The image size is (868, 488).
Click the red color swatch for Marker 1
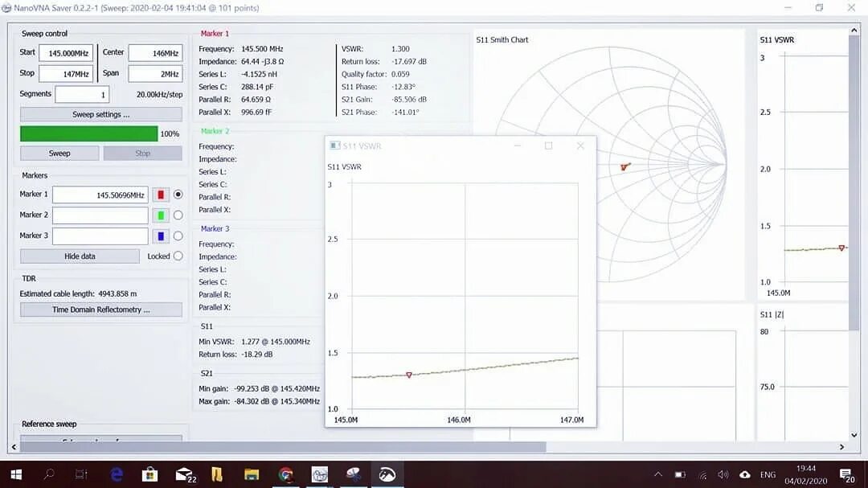tap(162, 194)
